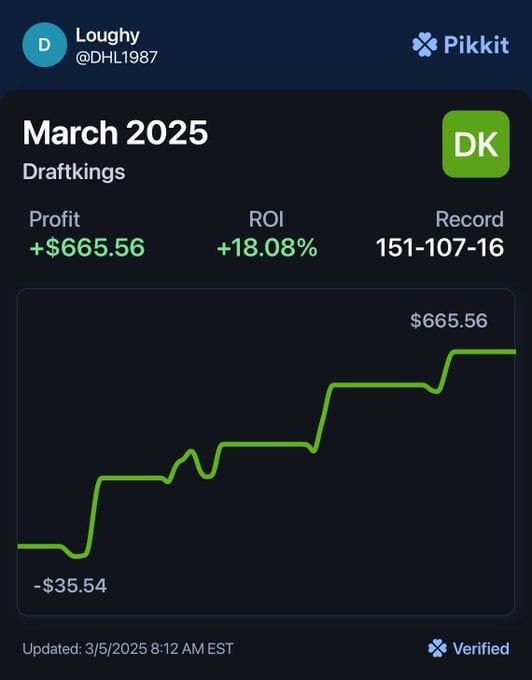532x680 pixels.
Task: Open the @DHL1987 username handle
Action: coord(116,57)
